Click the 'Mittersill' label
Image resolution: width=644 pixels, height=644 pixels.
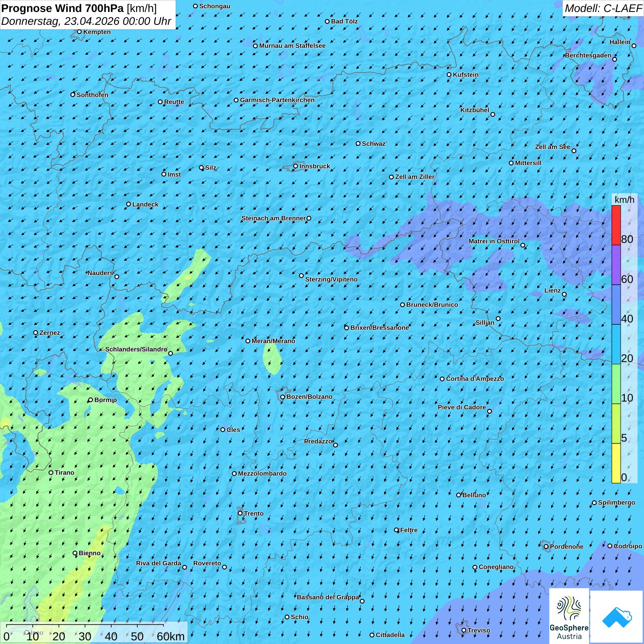(528, 163)
